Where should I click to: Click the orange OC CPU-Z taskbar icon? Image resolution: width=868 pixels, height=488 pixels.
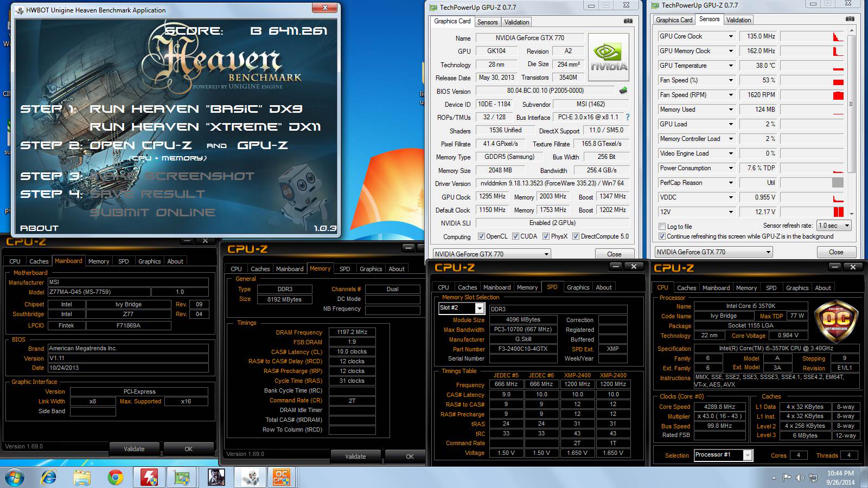coord(282,477)
